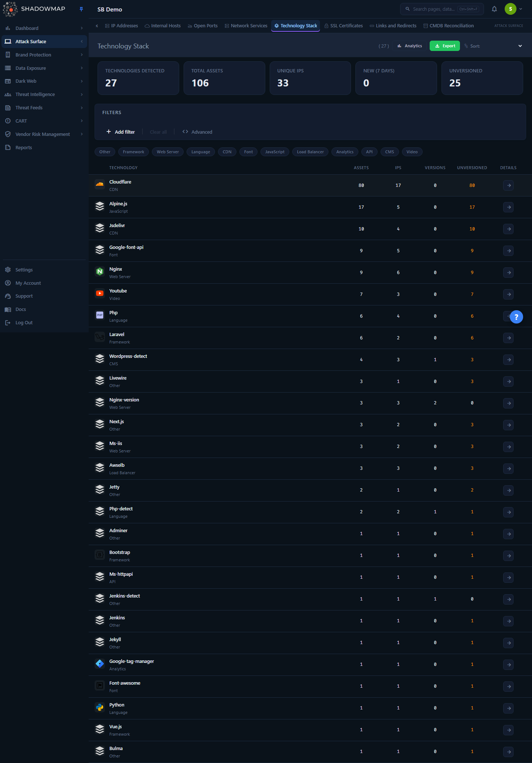Viewport: 532px width, 763px height.
Task: Click the Php logo icon
Action: 100,315
